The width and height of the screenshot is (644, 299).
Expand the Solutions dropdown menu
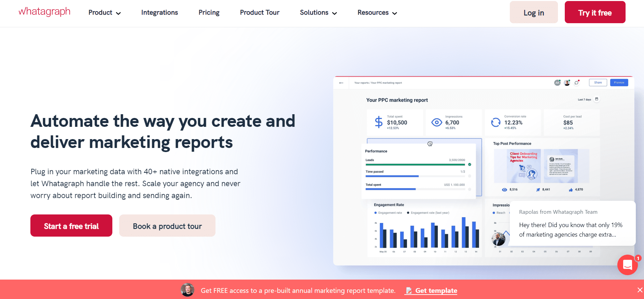pos(318,13)
